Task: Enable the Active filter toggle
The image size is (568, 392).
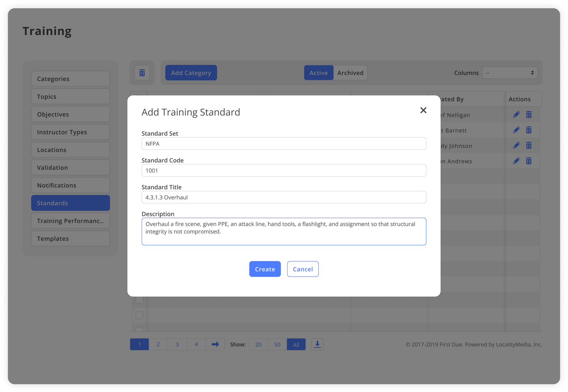Action: (x=318, y=72)
